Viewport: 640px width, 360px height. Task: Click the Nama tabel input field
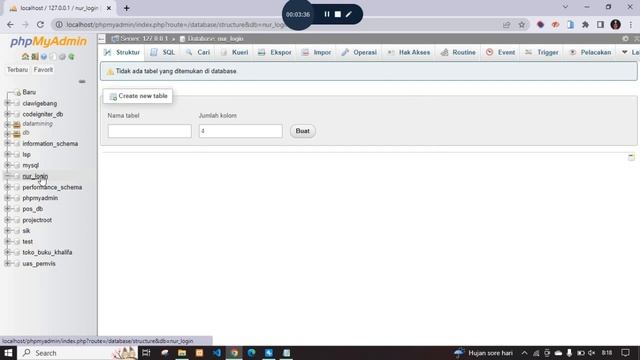(x=149, y=131)
